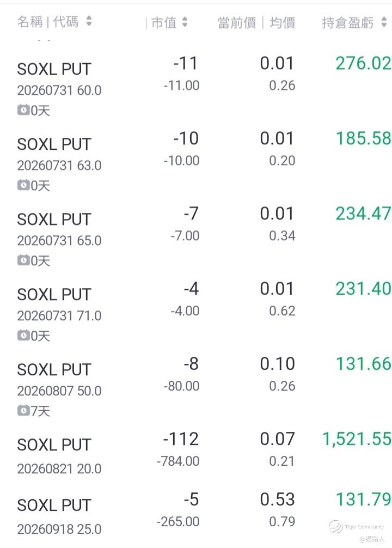The image size is (392, 548).
Task: Tap the 1,521.55 profit value
Action: pos(357,439)
